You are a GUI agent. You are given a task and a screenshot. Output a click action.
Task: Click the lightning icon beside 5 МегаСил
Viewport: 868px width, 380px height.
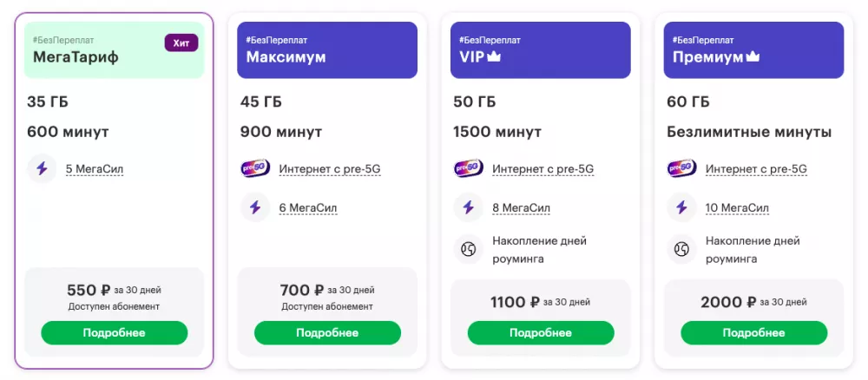[x=41, y=168]
